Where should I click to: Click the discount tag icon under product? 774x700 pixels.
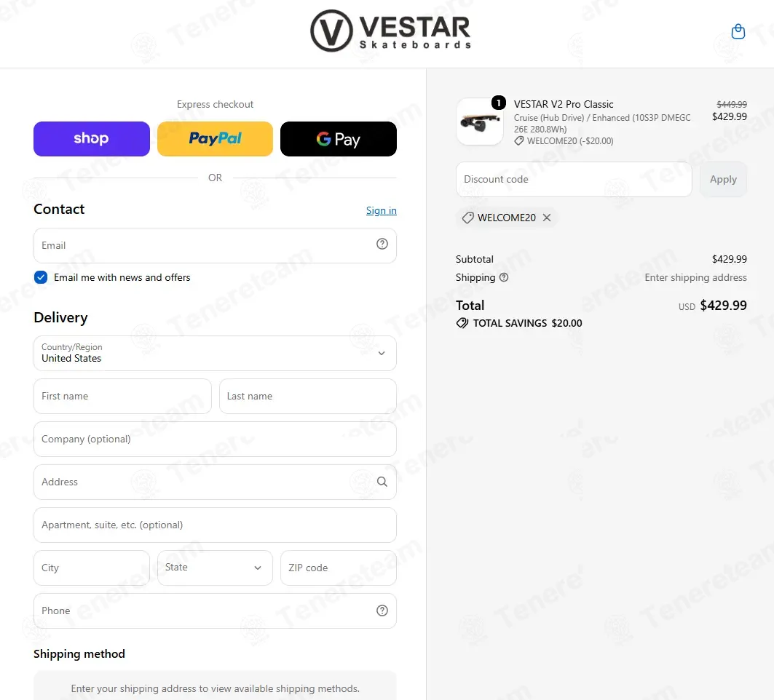coord(519,141)
